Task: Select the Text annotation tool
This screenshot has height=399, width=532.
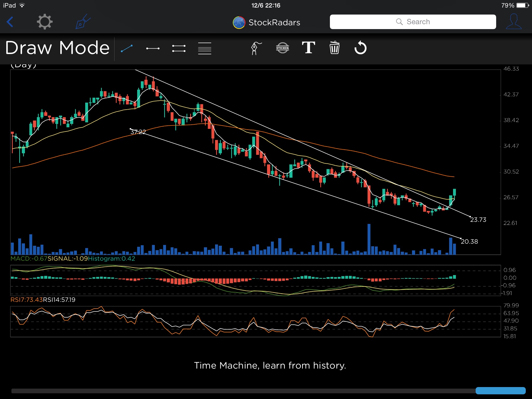Action: (x=308, y=48)
